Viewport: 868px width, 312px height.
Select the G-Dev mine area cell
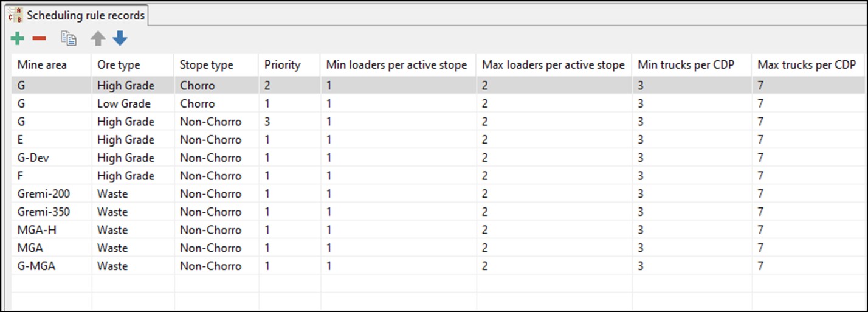(x=33, y=158)
